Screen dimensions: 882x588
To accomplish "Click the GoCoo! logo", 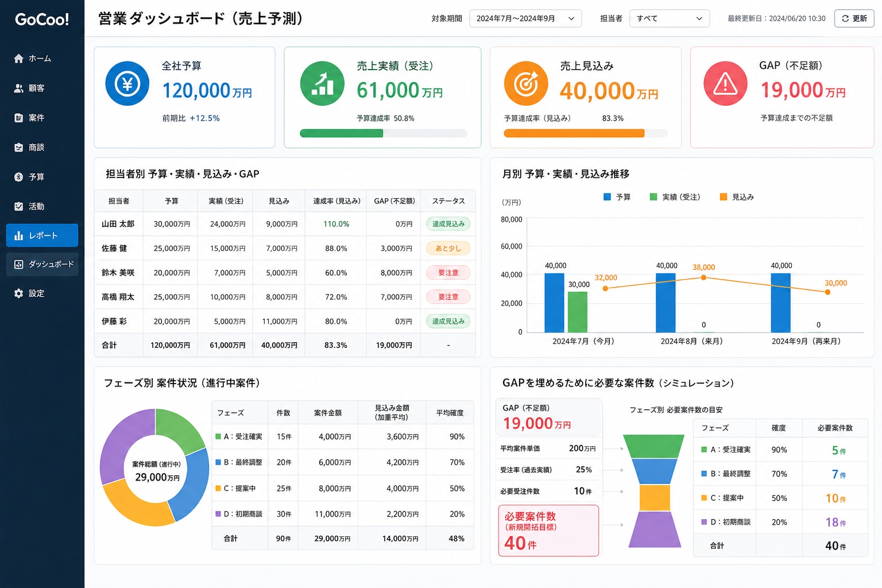I will coord(42,20).
